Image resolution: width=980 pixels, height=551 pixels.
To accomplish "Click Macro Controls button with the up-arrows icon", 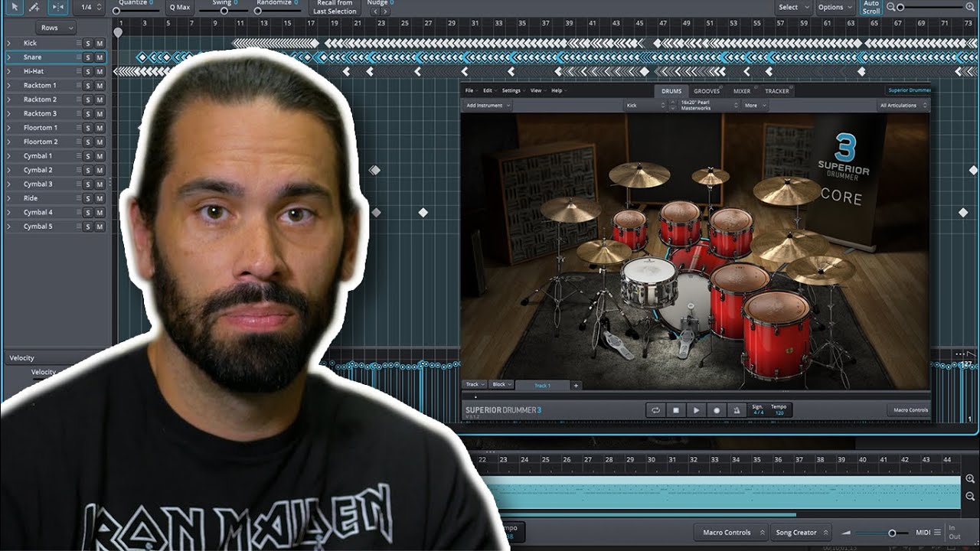I will coord(731,533).
